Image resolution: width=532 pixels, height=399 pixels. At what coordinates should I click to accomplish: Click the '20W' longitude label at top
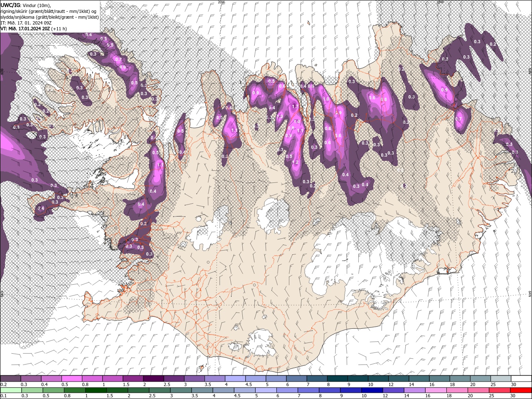point(221,2)
